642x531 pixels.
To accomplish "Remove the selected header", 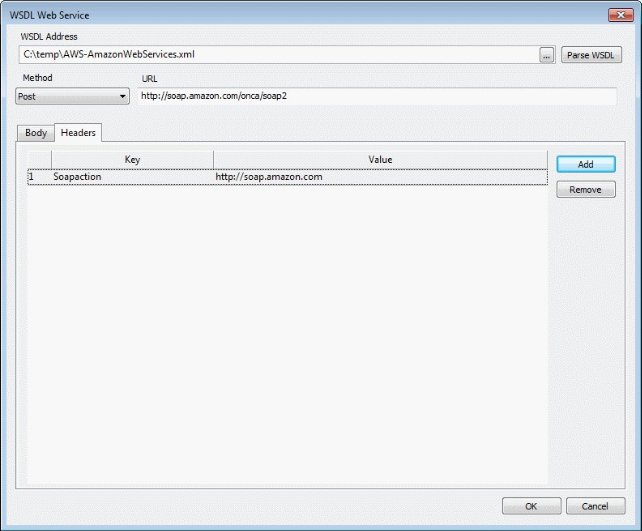I will (586, 190).
